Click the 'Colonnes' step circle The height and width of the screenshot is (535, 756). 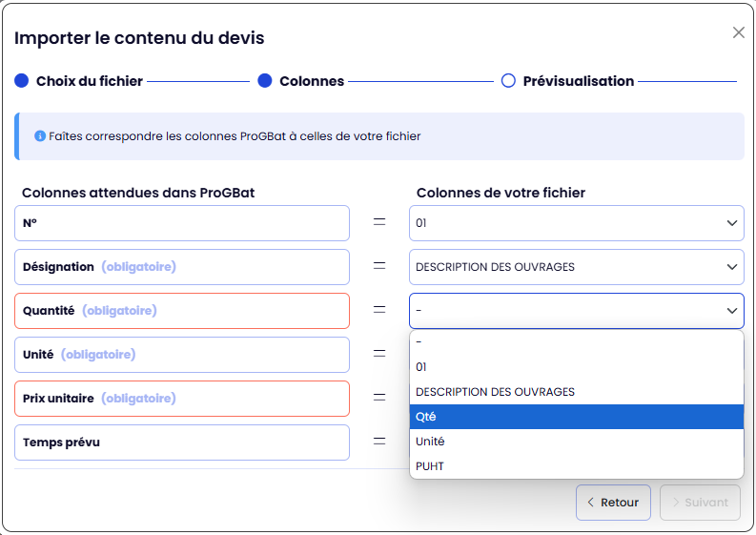(265, 81)
